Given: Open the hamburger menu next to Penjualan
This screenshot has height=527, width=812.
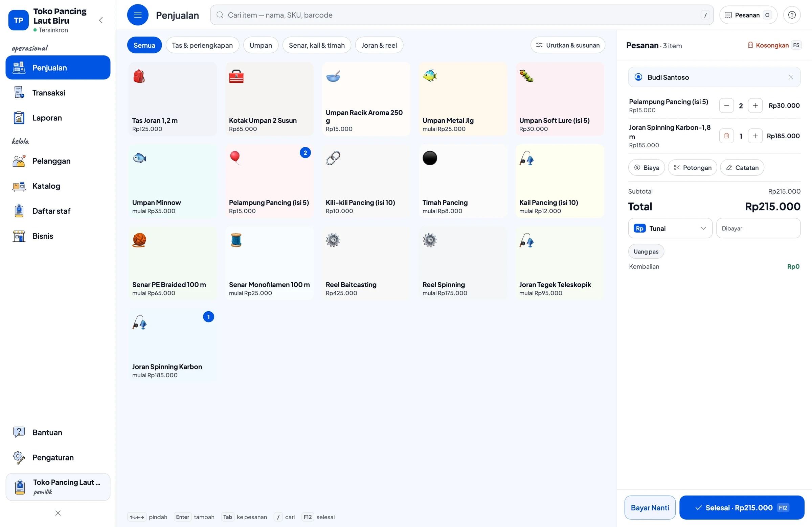Looking at the screenshot, I should click(x=137, y=15).
